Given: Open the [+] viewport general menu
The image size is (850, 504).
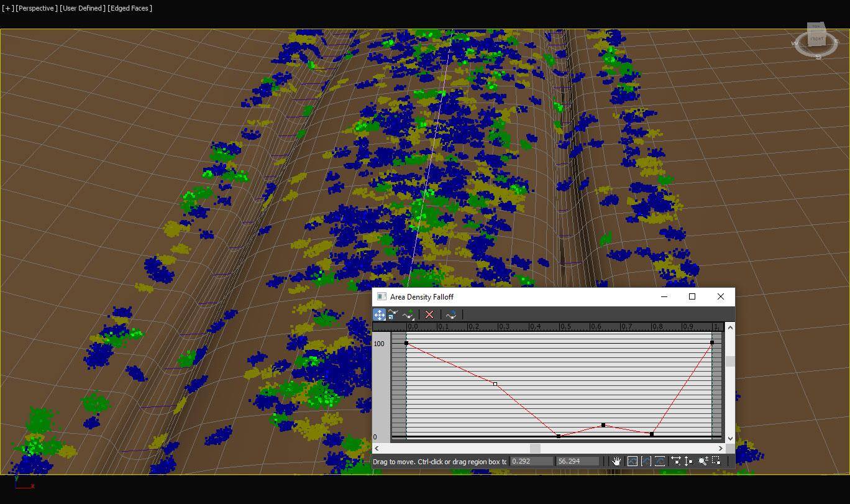Looking at the screenshot, I should point(7,8).
